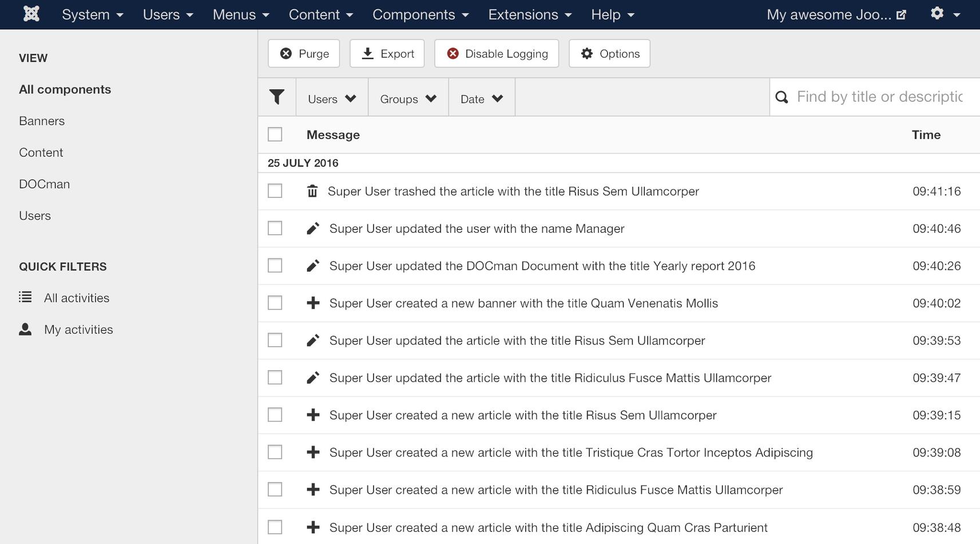This screenshot has height=544, width=980.
Task: Click pencil icon on updated Ridiculus Fusce row
Action: [x=313, y=378]
